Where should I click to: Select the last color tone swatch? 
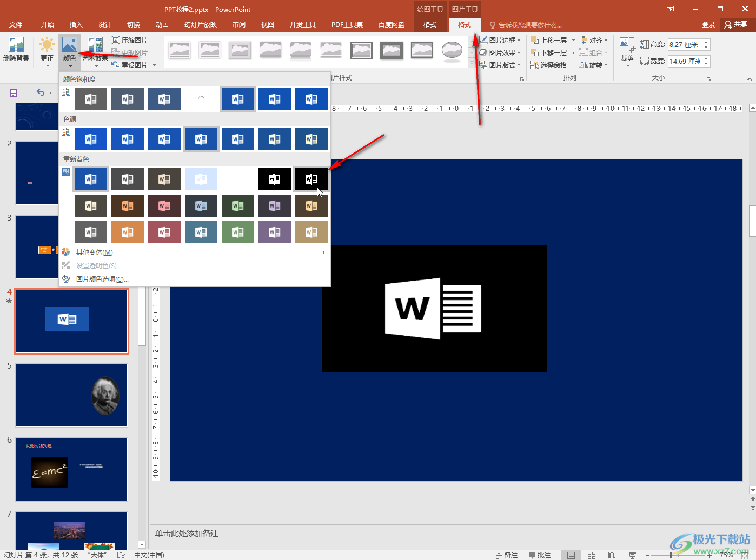pos(311,139)
